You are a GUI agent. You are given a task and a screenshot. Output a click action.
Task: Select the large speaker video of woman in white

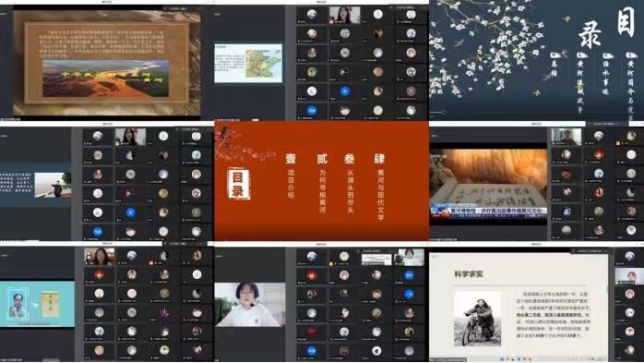tap(250, 305)
